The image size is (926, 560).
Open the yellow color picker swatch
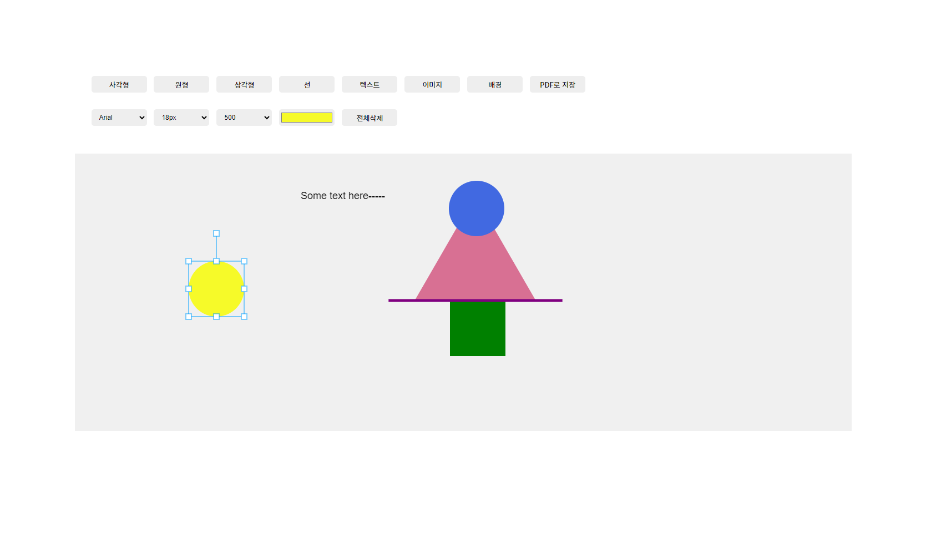(x=307, y=118)
